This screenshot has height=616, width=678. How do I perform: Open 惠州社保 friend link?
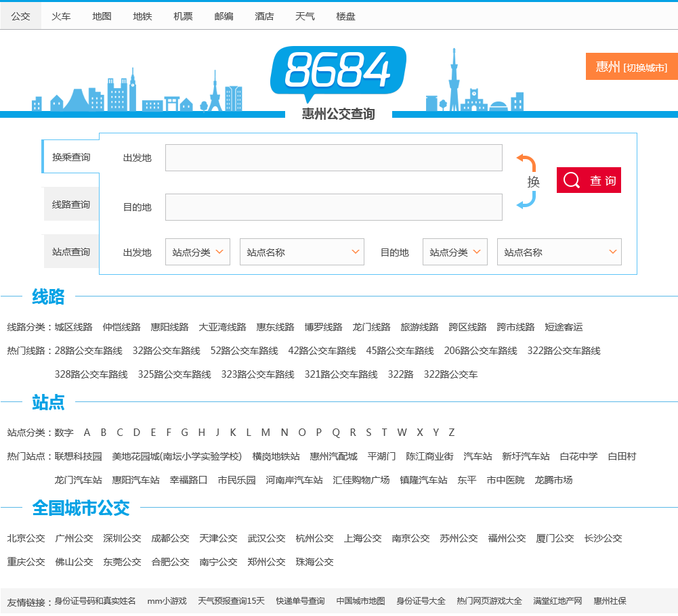610,601
